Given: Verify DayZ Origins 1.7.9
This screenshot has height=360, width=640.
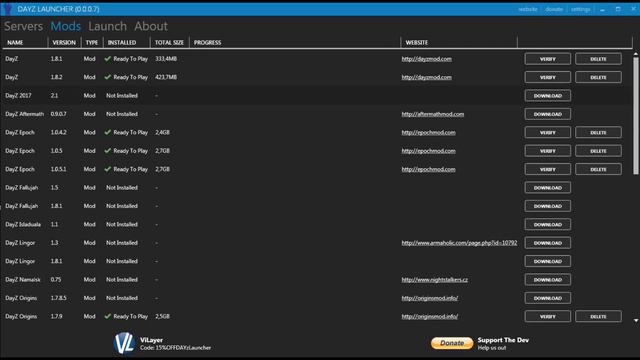Looking at the screenshot, I should pyautogui.click(x=548, y=316).
